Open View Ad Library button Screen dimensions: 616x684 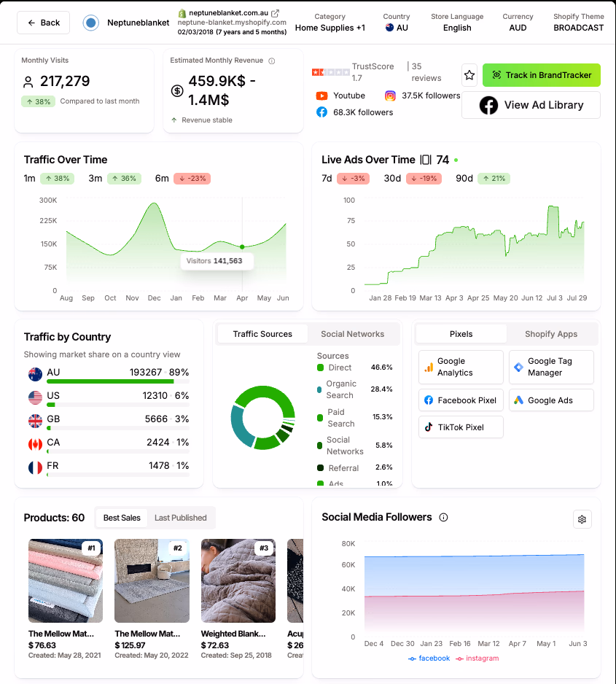531,105
